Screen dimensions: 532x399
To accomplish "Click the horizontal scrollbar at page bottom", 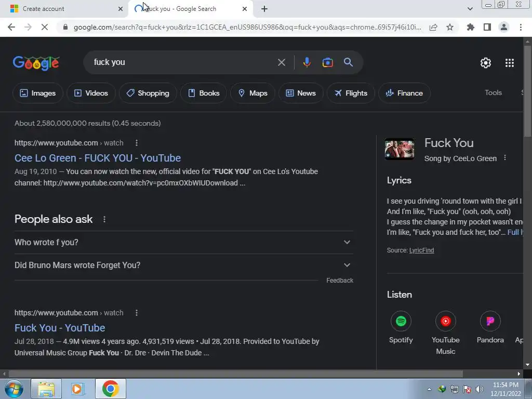I will pyautogui.click(x=236, y=374).
